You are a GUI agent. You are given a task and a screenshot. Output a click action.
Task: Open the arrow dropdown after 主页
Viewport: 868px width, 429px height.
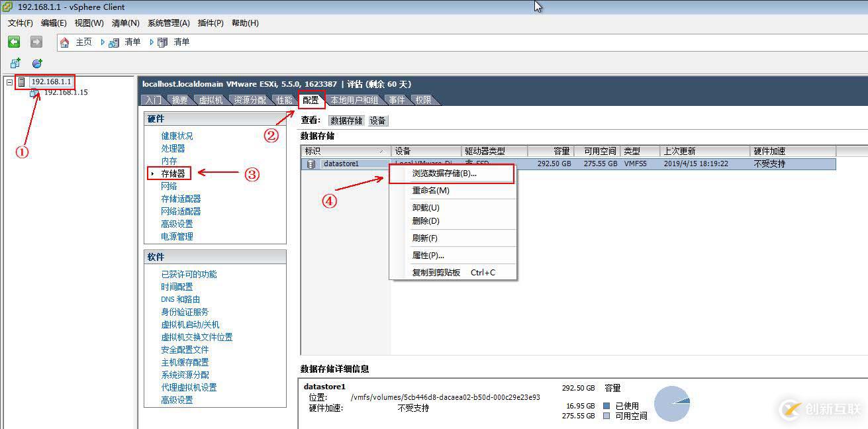(103, 42)
